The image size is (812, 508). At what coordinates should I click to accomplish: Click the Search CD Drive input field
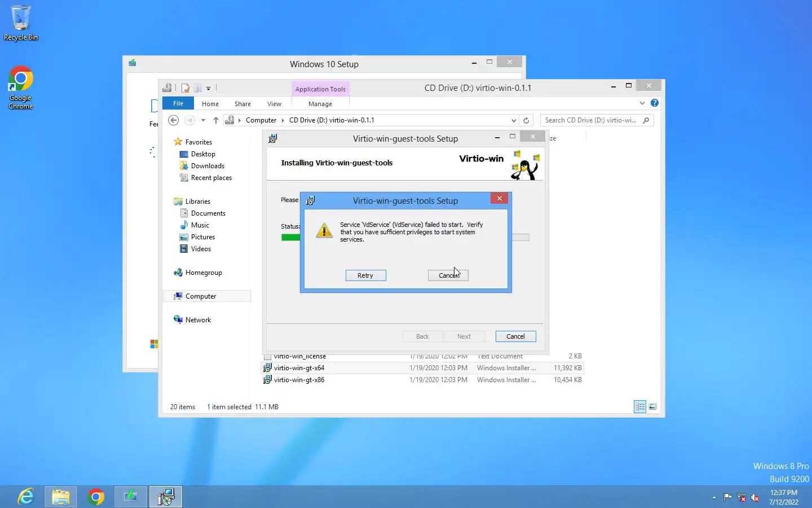tap(591, 120)
